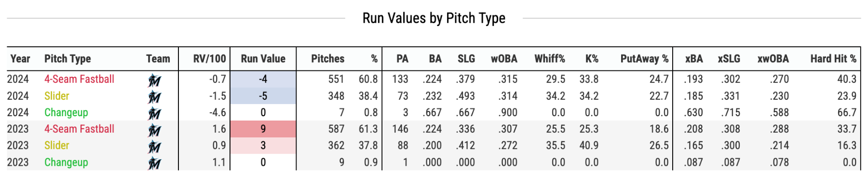
Task: Click Marlins logo in 2023 4-Seam Fastball row
Action: tap(154, 130)
